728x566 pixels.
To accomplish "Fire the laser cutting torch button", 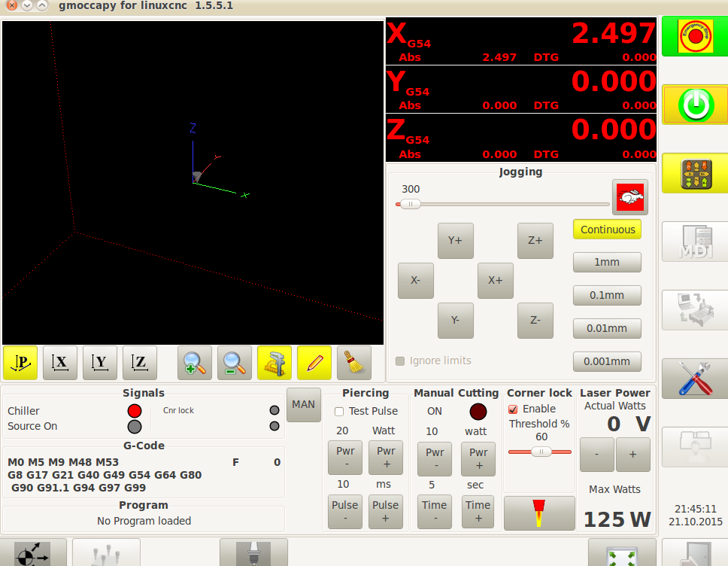I will [539, 513].
